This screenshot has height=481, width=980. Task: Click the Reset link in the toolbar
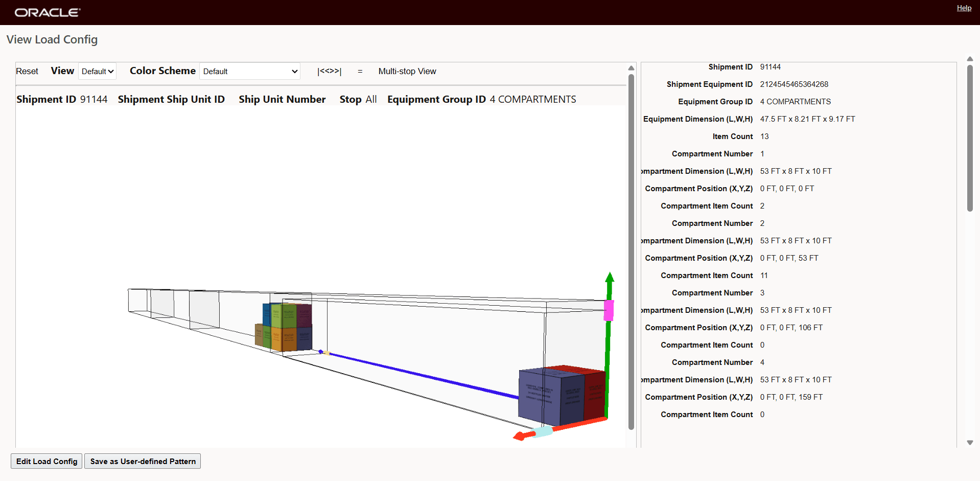point(27,71)
